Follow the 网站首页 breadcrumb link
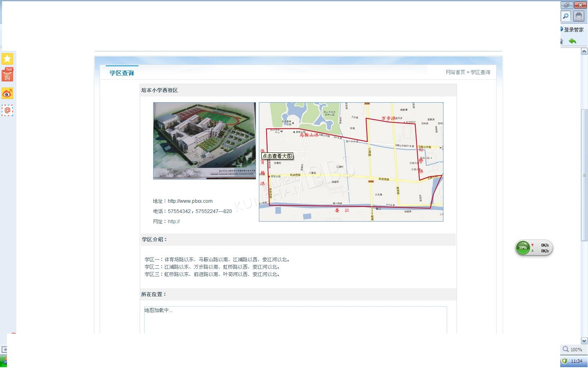 coord(455,72)
